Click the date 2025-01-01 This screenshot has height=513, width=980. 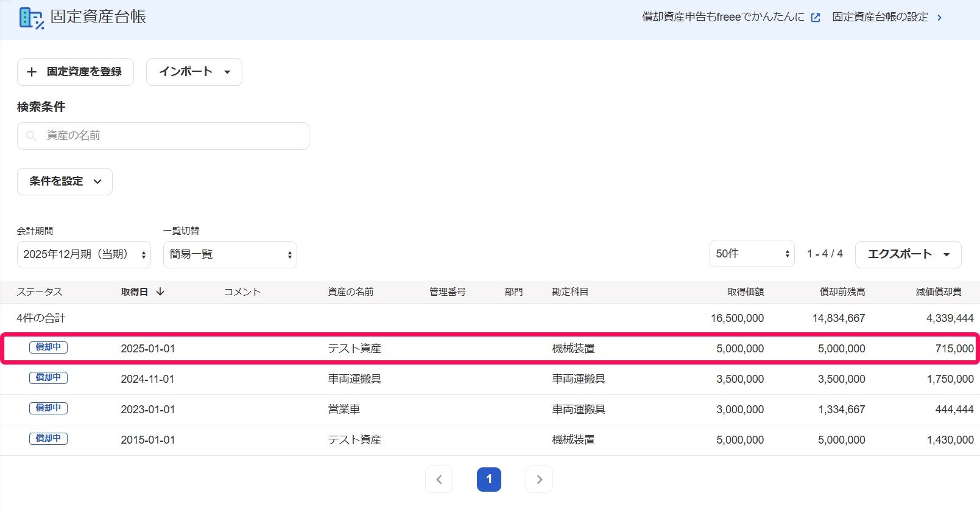point(148,349)
